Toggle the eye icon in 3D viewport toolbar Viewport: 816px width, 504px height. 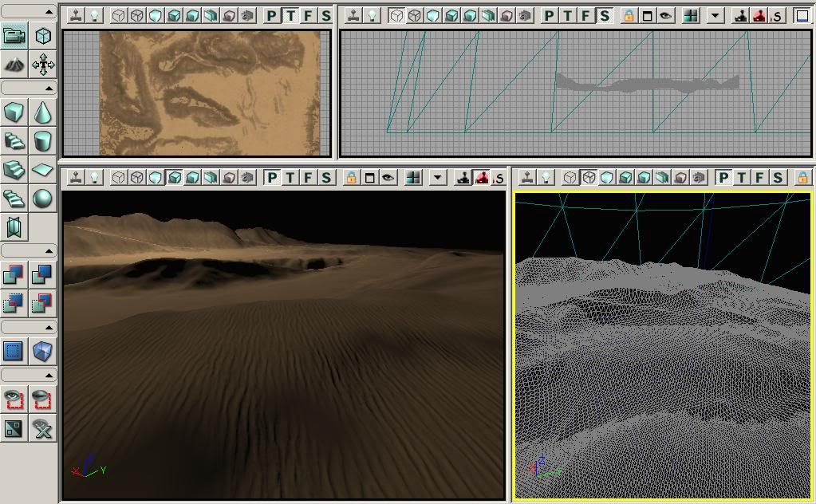tap(388, 178)
